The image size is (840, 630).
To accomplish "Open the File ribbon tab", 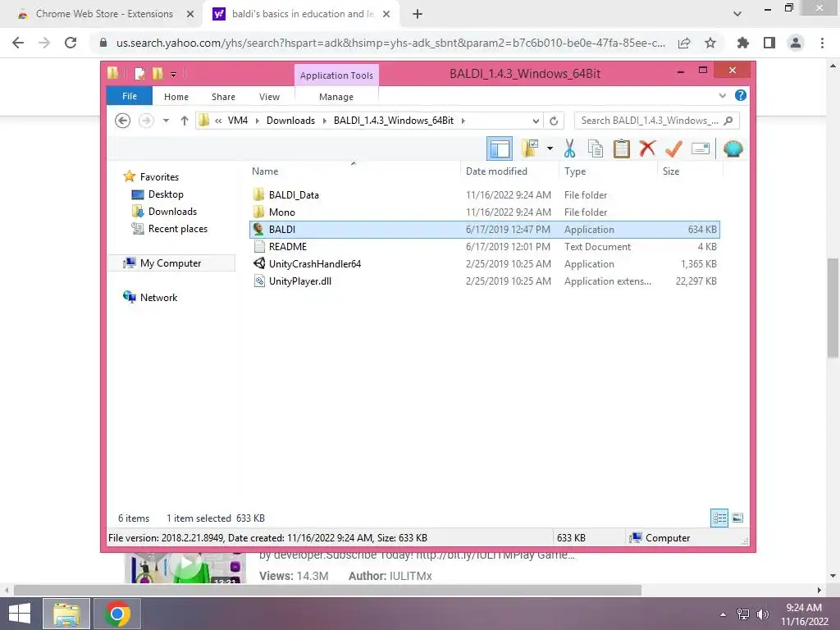I will 129,97.
